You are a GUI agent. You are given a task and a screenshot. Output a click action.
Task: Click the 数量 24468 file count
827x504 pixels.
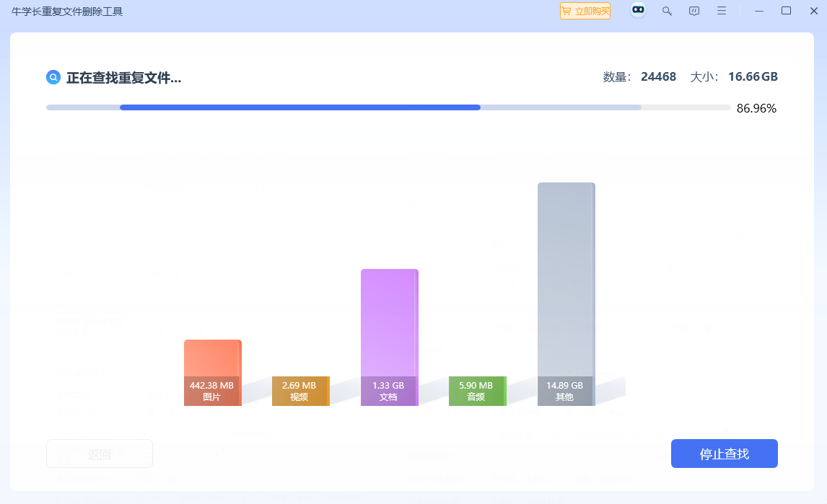tap(639, 77)
